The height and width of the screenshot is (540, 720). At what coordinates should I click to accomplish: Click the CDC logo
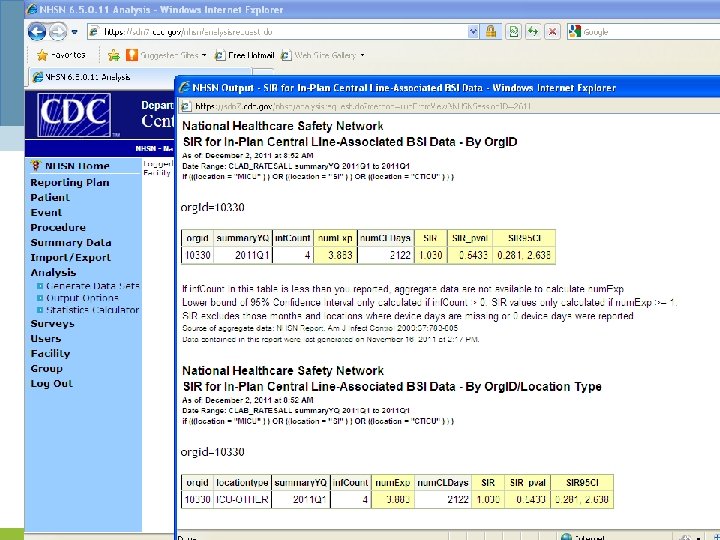(x=74, y=115)
